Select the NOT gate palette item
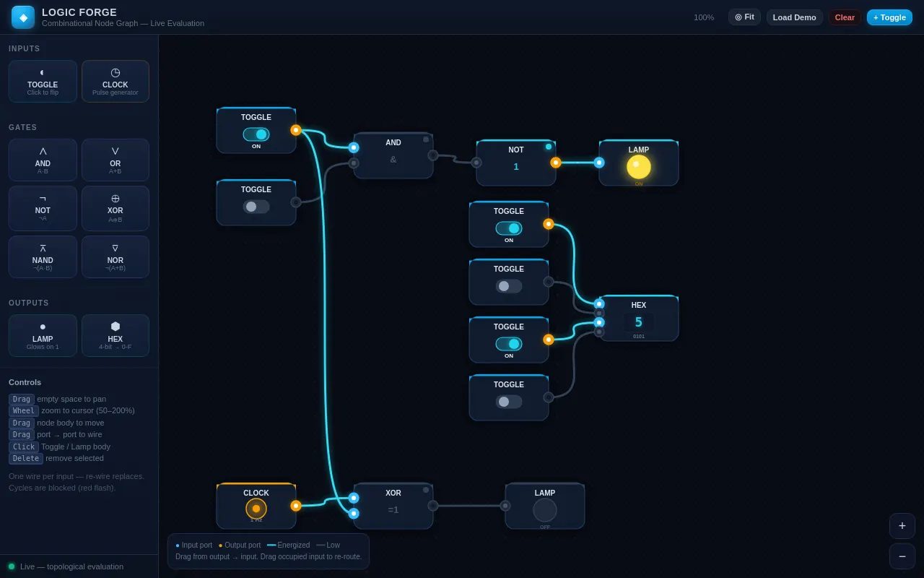 43,208
